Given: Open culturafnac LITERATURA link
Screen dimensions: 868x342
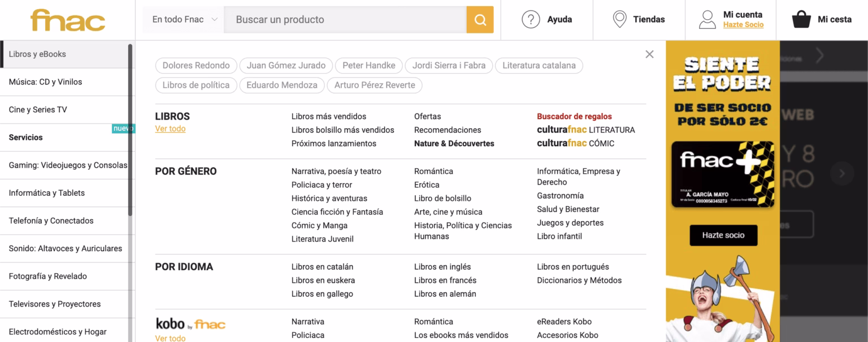Looking at the screenshot, I should 586,130.
